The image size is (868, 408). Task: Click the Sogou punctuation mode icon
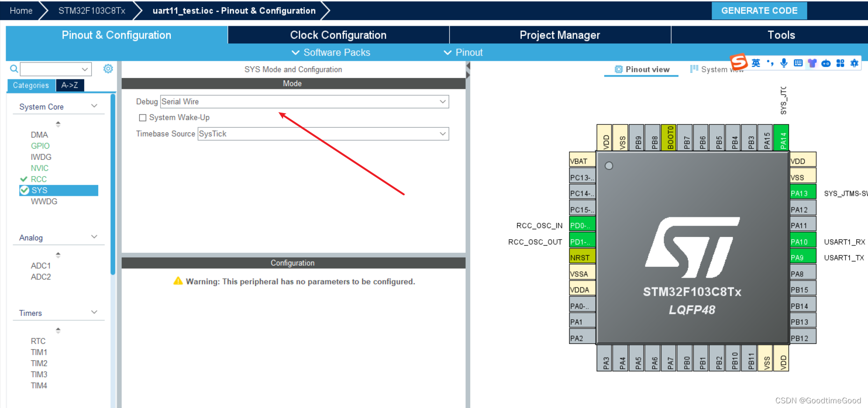tap(770, 63)
